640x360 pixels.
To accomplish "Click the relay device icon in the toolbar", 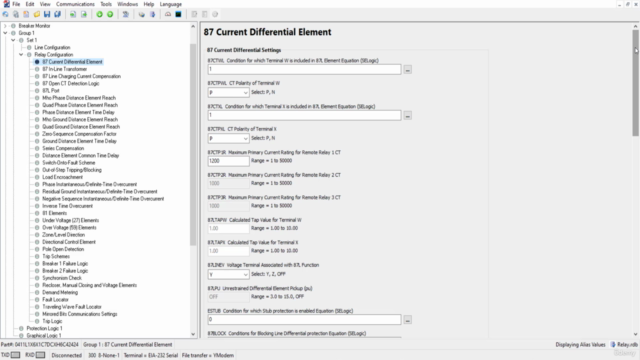I will pyautogui.click(x=142, y=14).
